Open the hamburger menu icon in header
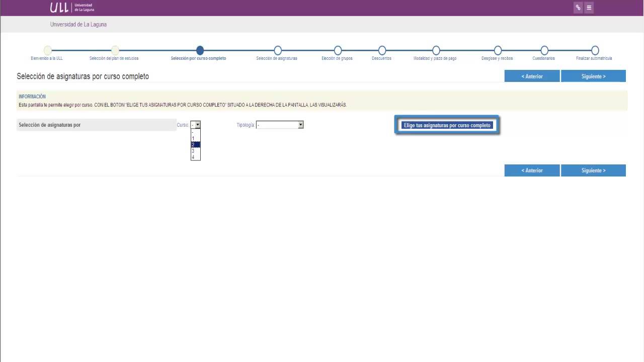Image resolution: width=644 pixels, height=362 pixels. 589,8
